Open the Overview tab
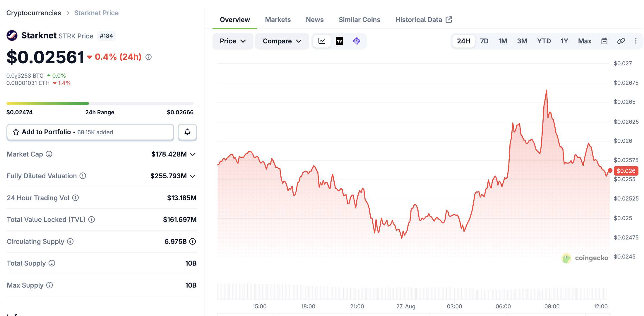Viewport: 644px width, 316px height. pyautogui.click(x=235, y=20)
